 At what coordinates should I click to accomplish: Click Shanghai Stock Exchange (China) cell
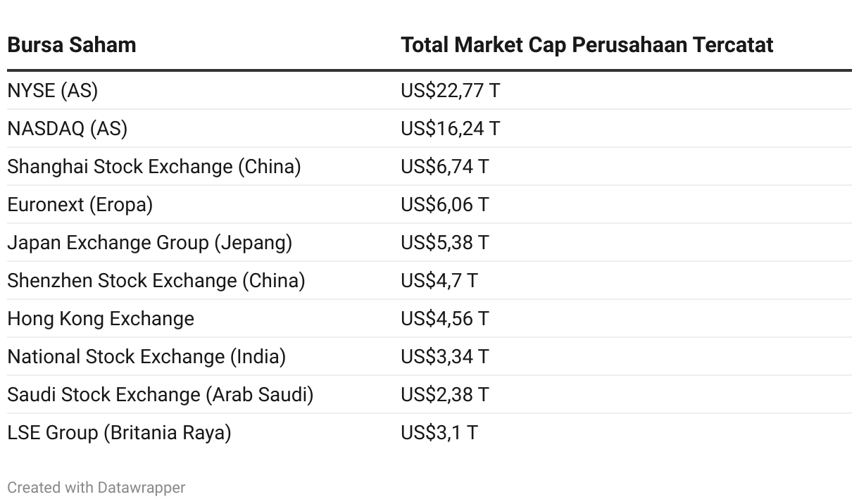(154, 167)
